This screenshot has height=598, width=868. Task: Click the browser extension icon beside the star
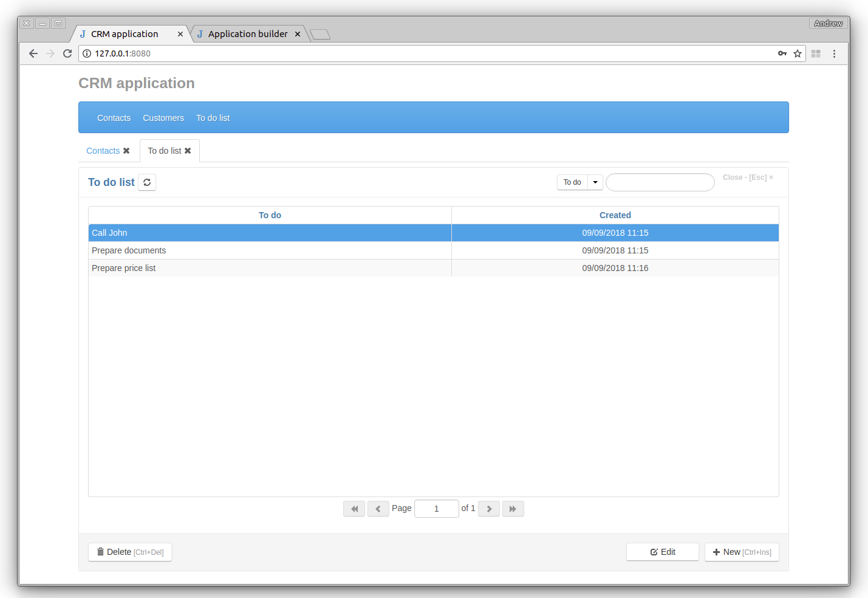tap(816, 53)
